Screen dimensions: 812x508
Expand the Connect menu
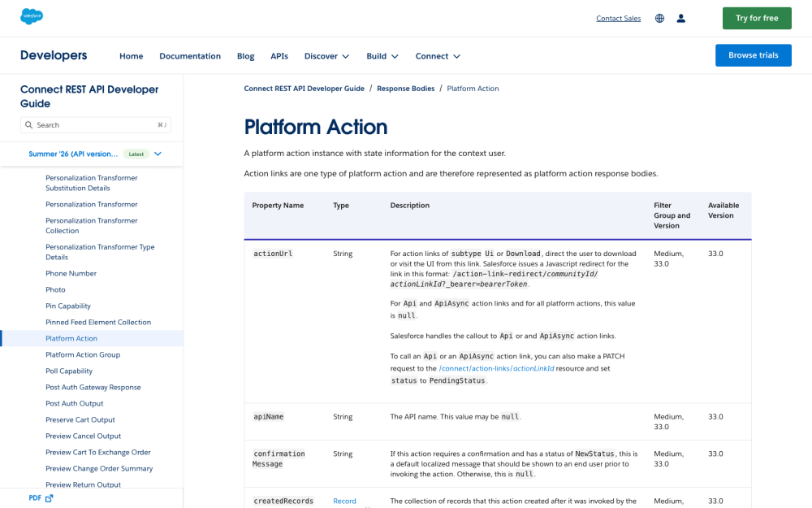tap(438, 56)
